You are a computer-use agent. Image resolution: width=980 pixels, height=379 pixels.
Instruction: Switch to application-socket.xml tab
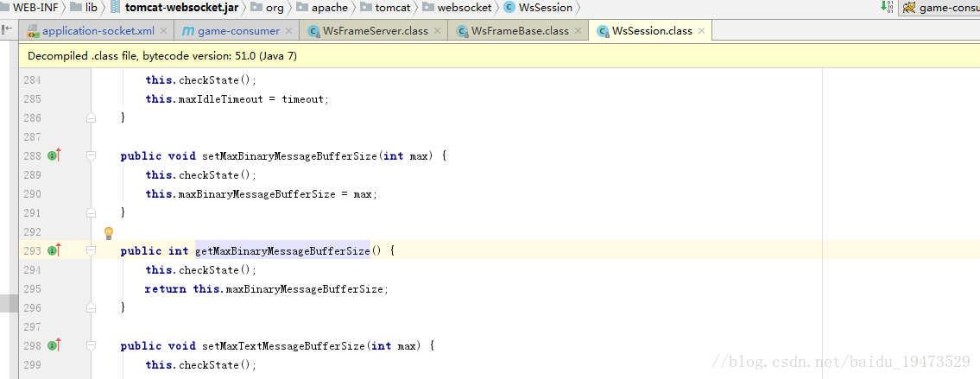pos(91,31)
